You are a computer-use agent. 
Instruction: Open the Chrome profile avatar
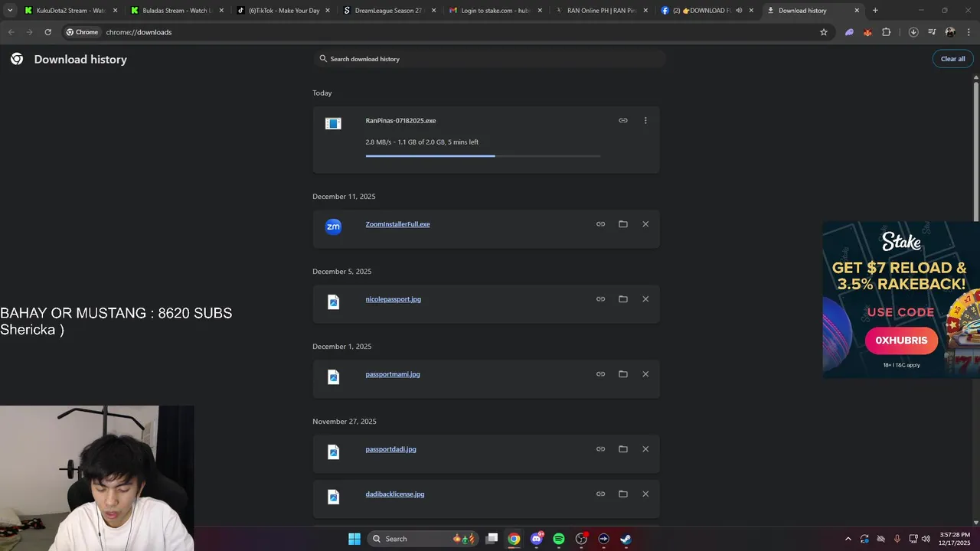pos(950,32)
